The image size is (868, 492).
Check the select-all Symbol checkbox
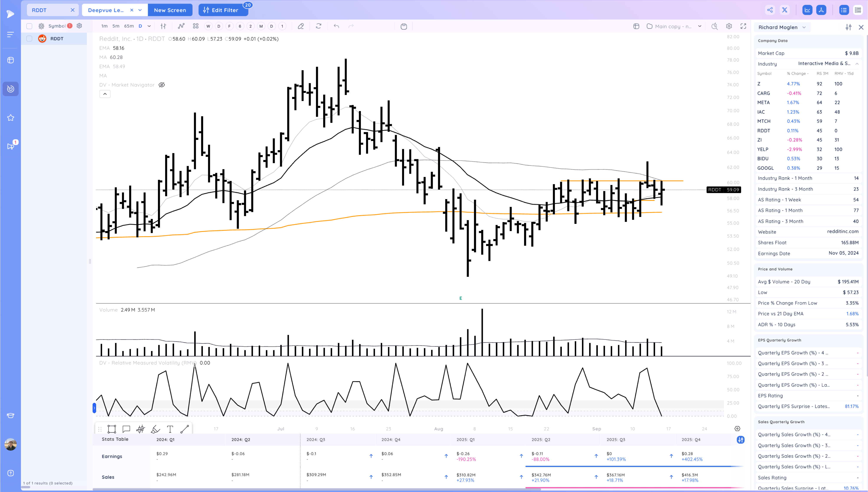[30, 26]
